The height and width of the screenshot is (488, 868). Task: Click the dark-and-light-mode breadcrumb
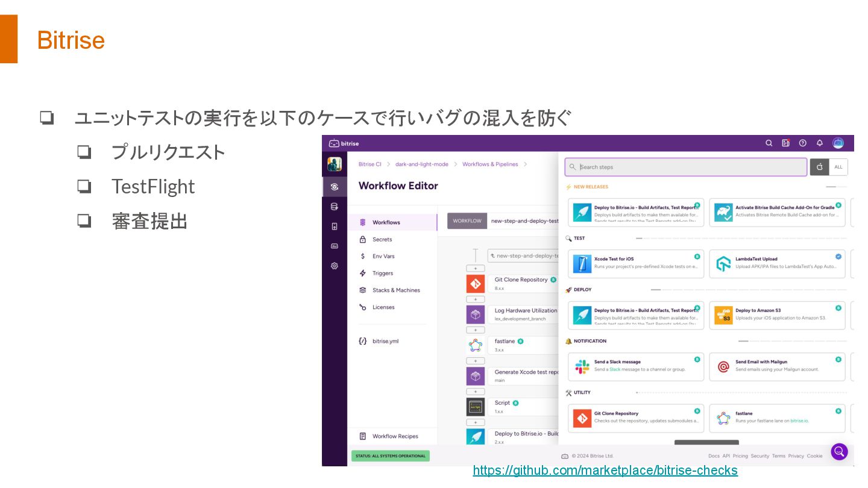[x=422, y=164]
